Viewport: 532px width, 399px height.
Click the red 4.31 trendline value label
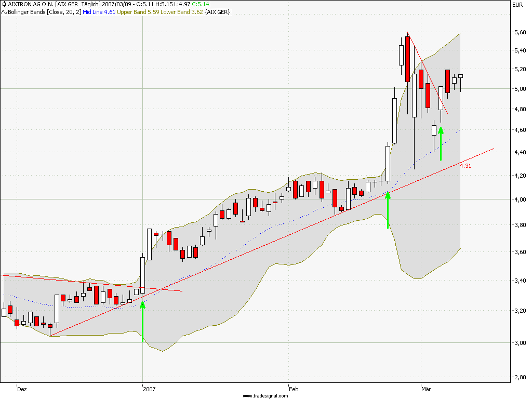pos(465,166)
